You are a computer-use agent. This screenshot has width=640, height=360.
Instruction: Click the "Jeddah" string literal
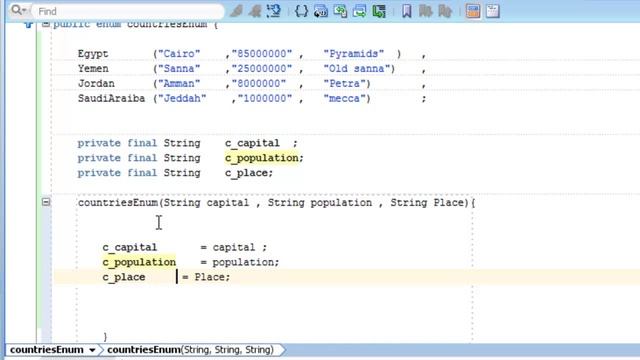point(182,98)
